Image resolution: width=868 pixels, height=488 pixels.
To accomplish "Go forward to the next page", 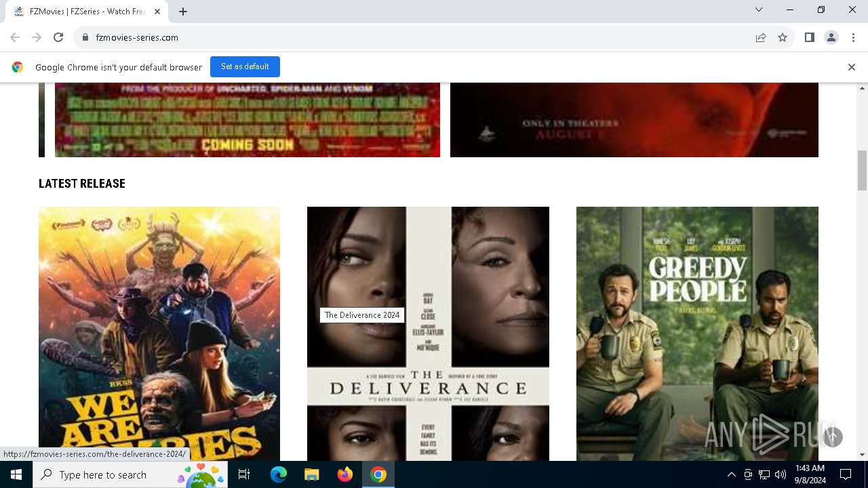I will pos(37,37).
